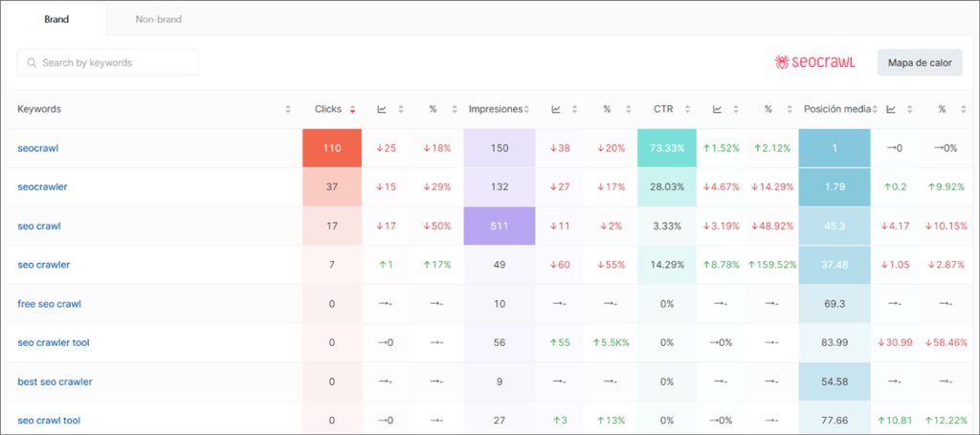The width and height of the screenshot is (980, 435).
Task: Click the trend chart icon right of Clicks header
Action: [x=383, y=110]
